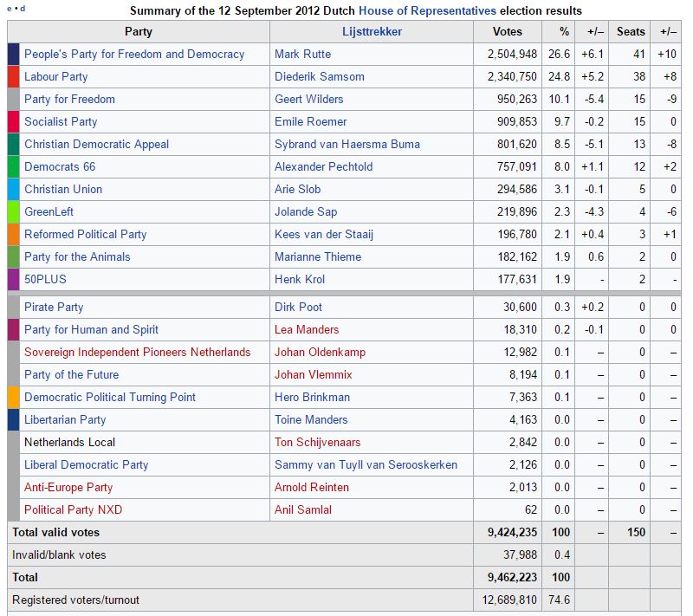This screenshot has height=616, width=693.
Task: Open People's Party for Freedom and Democracy
Action: [x=134, y=55]
